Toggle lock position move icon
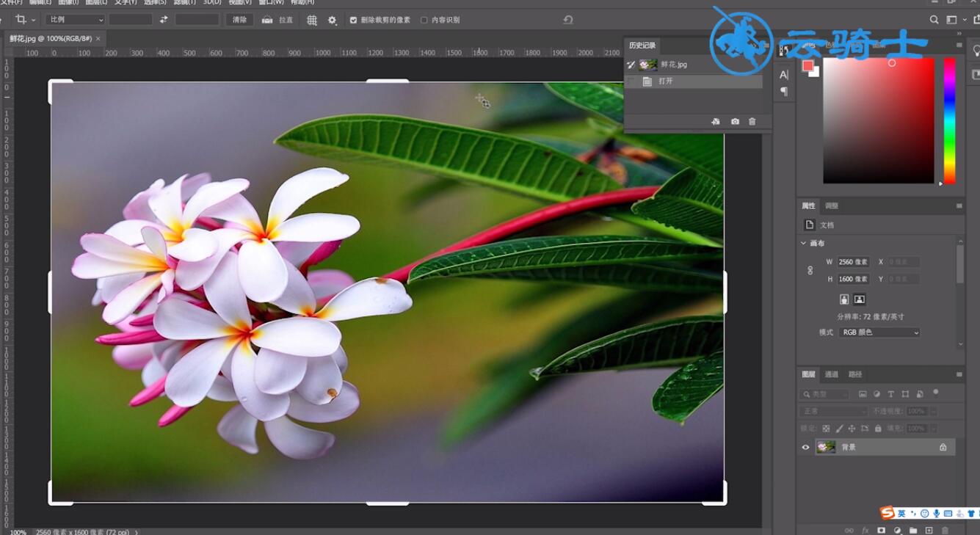 click(852, 429)
